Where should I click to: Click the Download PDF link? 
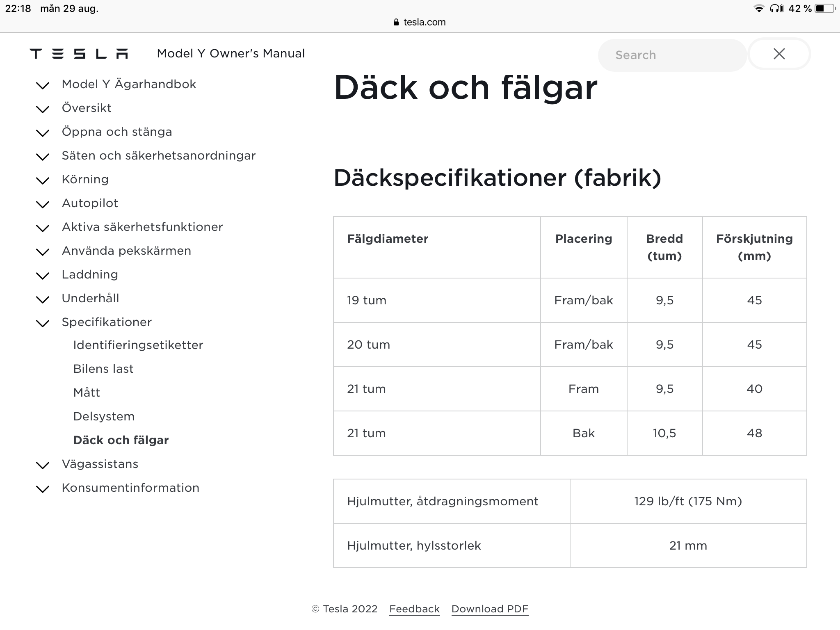tap(490, 609)
